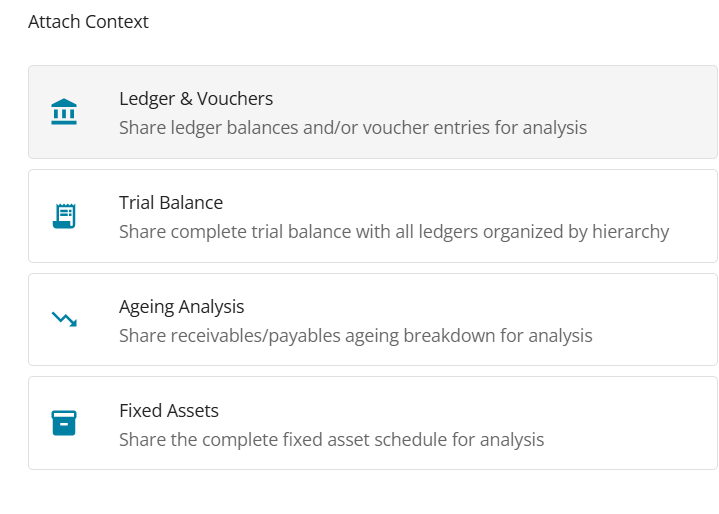Click the "Ageing Analysis" title text

(182, 307)
